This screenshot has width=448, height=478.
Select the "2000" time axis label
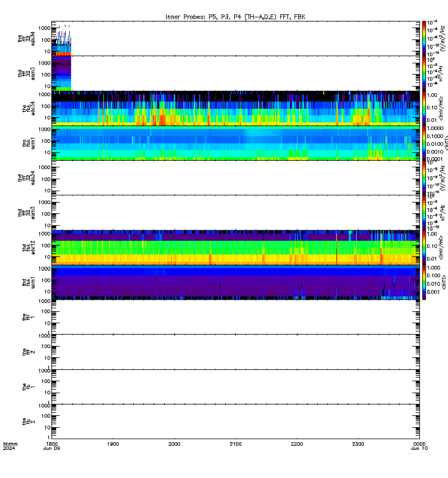pos(174,444)
